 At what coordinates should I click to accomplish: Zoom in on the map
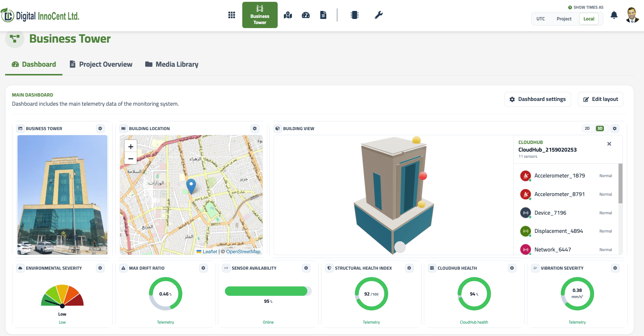131,146
